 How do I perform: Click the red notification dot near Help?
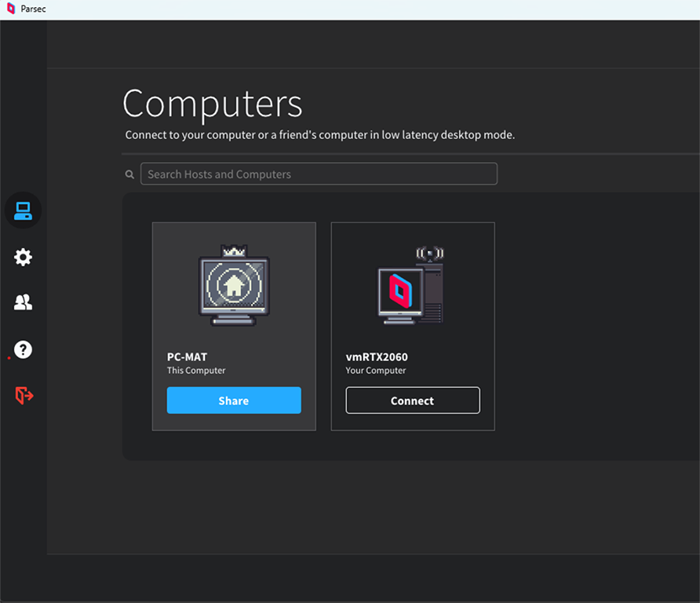pyautogui.click(x=9, y=358)
